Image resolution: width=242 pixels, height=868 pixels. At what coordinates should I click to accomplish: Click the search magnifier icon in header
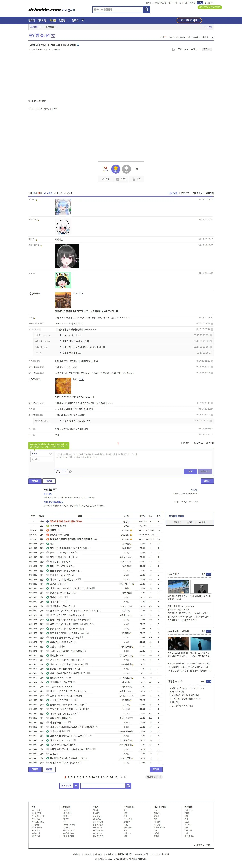(146, 9)
